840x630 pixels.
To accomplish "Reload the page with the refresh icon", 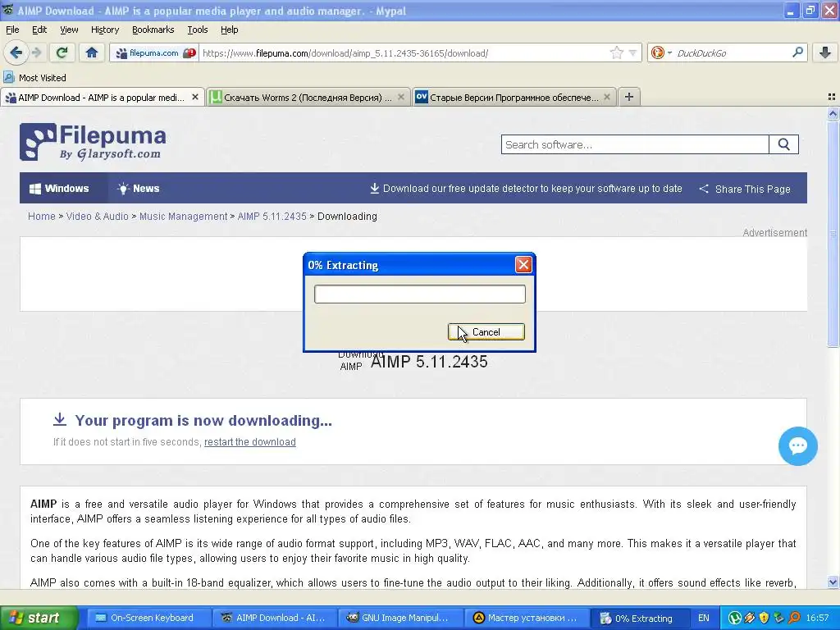I will (x=62, y=52).
